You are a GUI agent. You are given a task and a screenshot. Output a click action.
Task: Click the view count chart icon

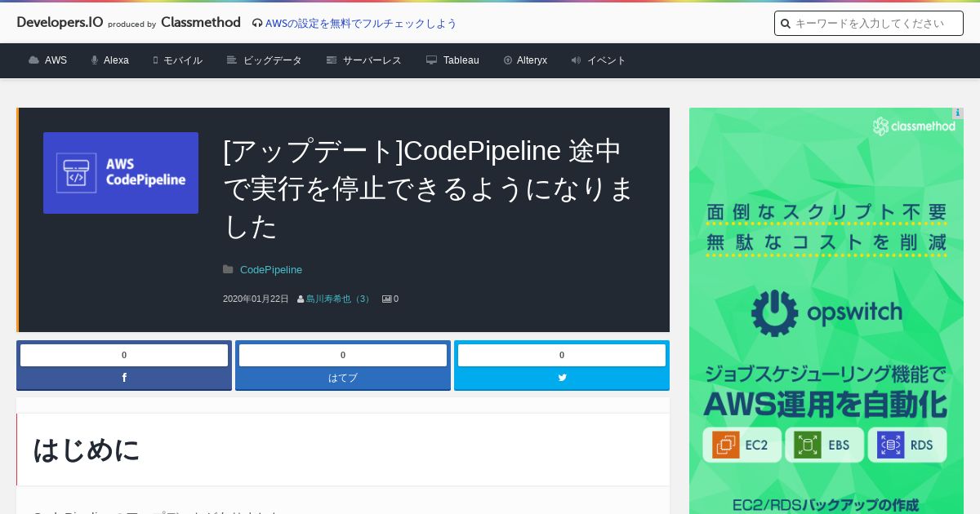point(387,299)
